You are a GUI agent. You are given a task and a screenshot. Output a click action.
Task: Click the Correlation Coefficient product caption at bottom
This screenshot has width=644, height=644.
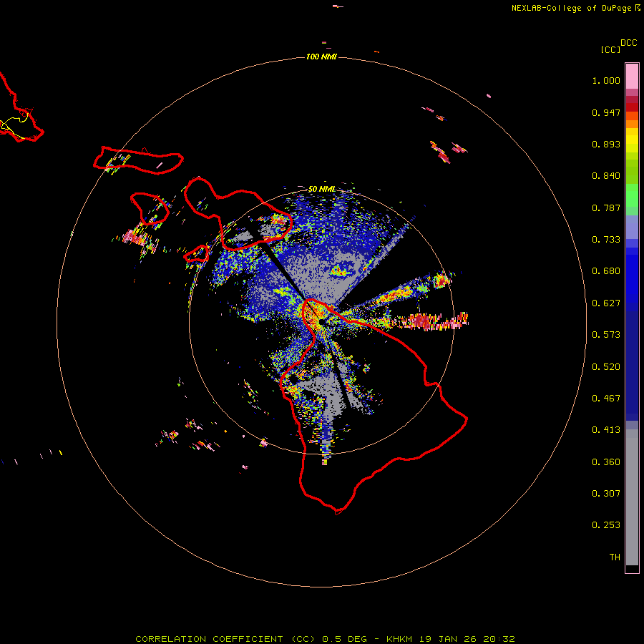tap(325, 639)
